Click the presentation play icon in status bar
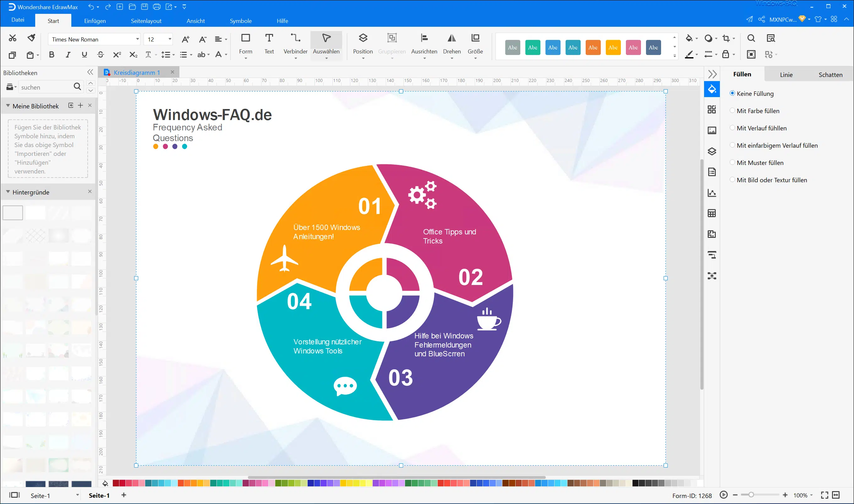This screenshot has height=504, width=854. [723, 495]
